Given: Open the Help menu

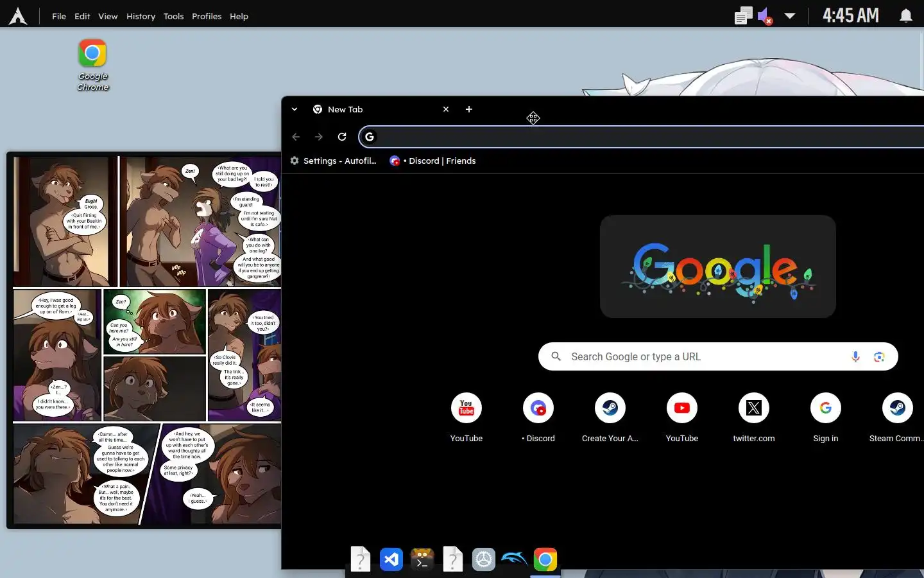Looking at the screenshot, I should [239, 16].
